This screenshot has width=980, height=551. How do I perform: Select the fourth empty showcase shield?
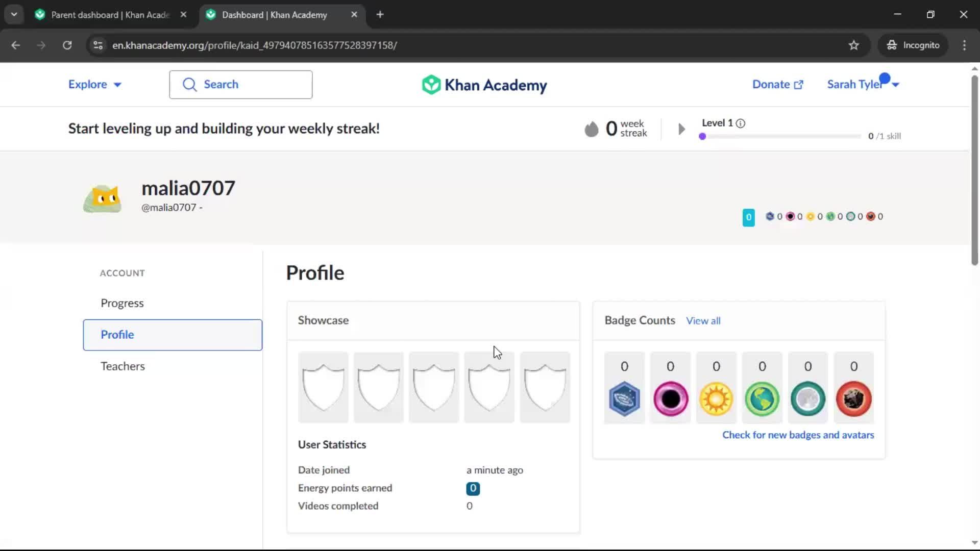(489, 387)
